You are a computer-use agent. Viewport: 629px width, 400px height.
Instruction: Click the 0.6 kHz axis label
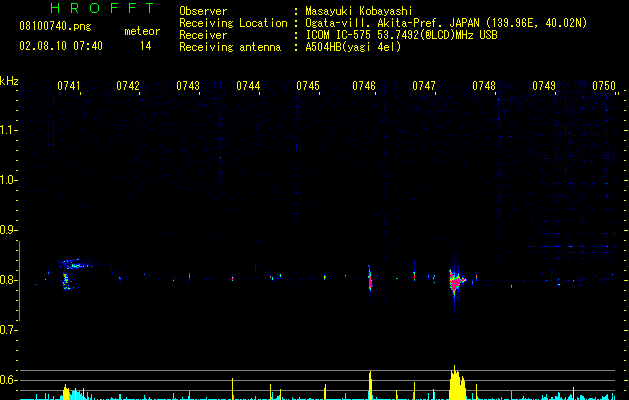[8, 380]
